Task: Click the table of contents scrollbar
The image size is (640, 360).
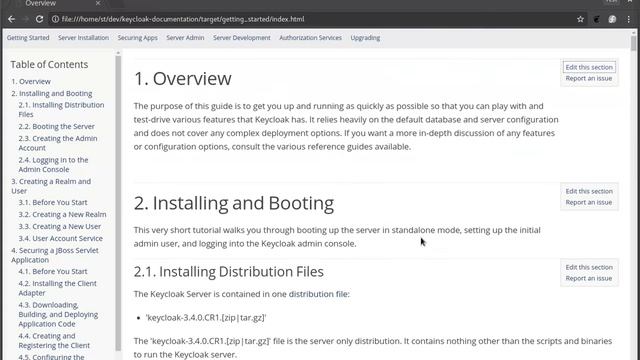Action: coord(118,202)
